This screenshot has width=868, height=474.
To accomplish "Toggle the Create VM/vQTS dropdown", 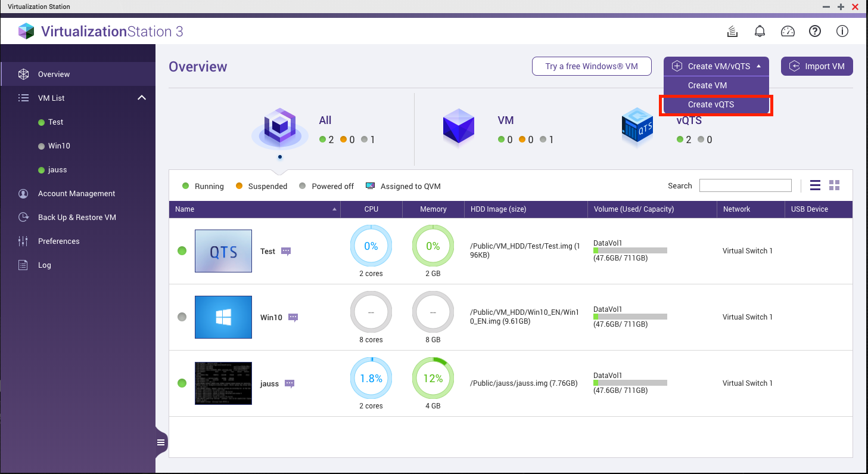I will point(716,66).
